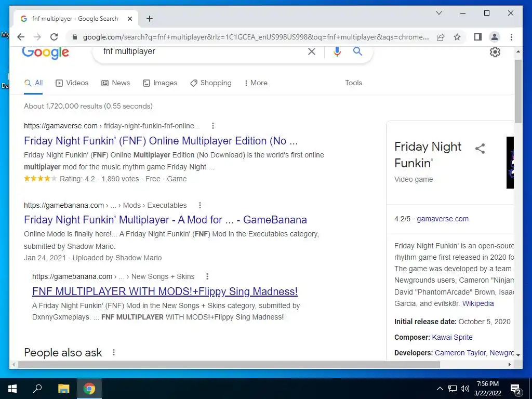Bookmark this page with the star

(x=457, y=37)
